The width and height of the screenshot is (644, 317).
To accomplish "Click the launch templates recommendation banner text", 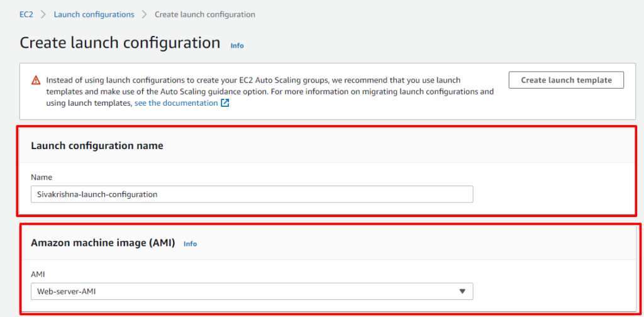I will (270, 92).
